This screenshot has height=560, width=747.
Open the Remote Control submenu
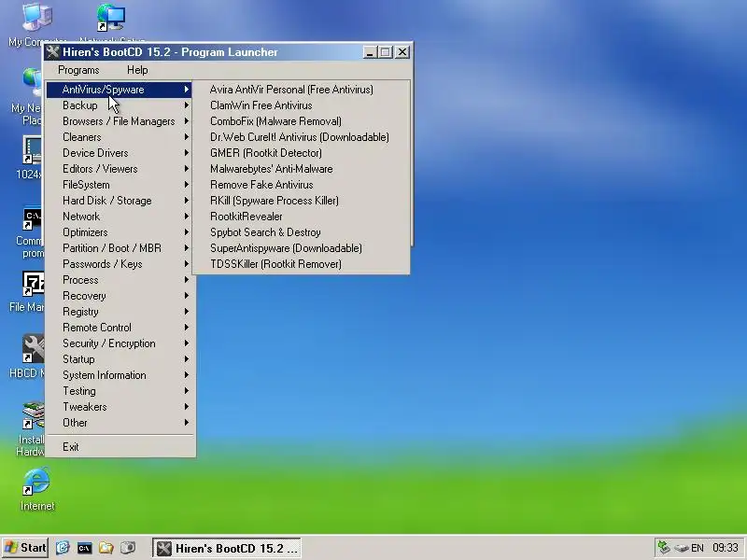[x=120, y=328]
